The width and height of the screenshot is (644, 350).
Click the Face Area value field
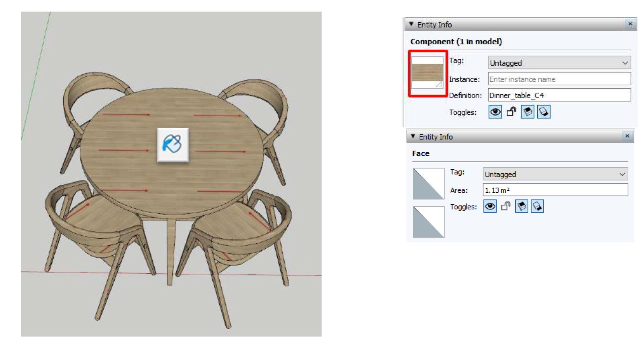click(555, 190)
